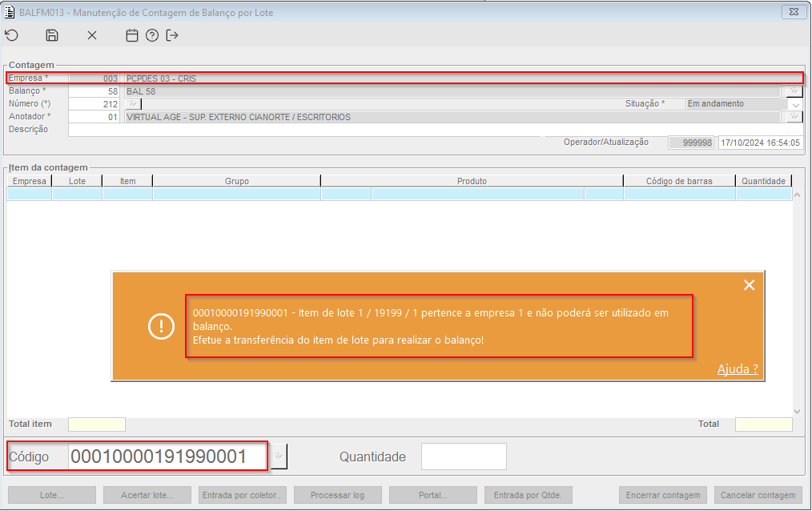812x511 pixels.
Task: Click the Acertar lote... button
Action: (147, 495)
